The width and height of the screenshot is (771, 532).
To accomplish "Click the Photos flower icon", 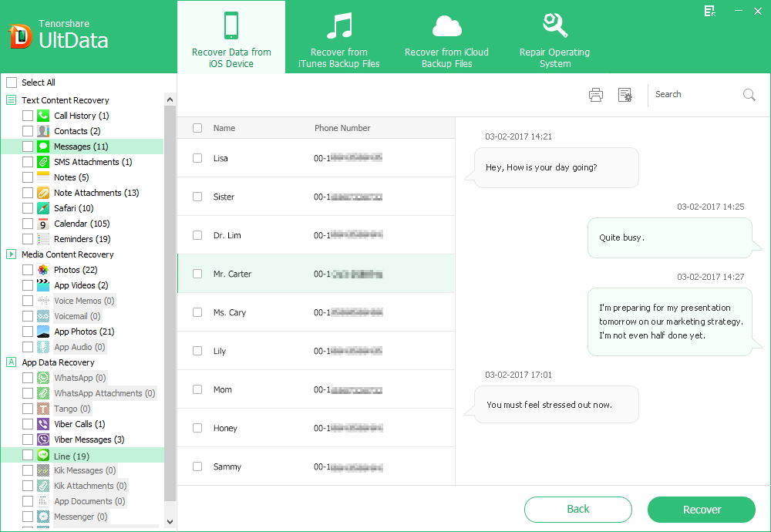I will pyautogui.click(x=43, y=270).
